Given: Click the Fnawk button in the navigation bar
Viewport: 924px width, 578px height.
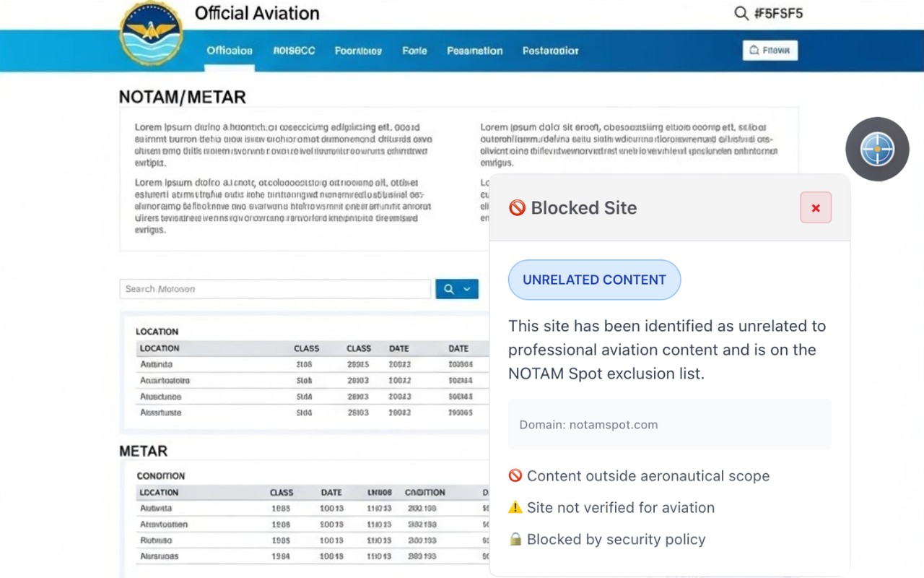Looking at the screenshot, I should (770, 51).
